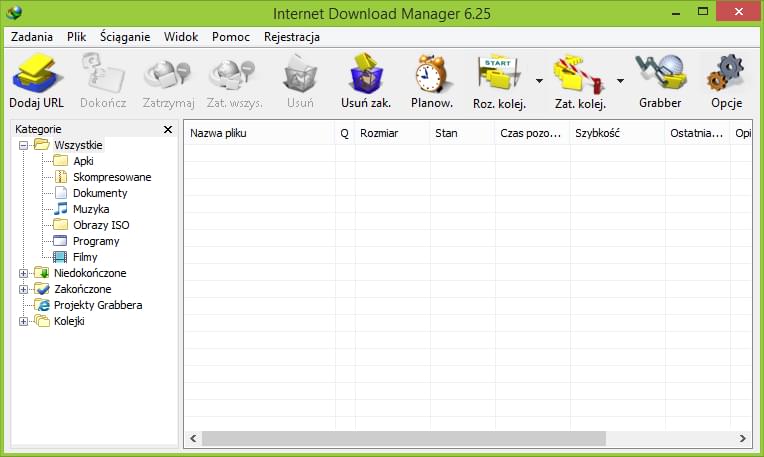Open dropdown arrow next to Roz. kolej.
This screenshot has width=764, height=457.
click(540, 80)
